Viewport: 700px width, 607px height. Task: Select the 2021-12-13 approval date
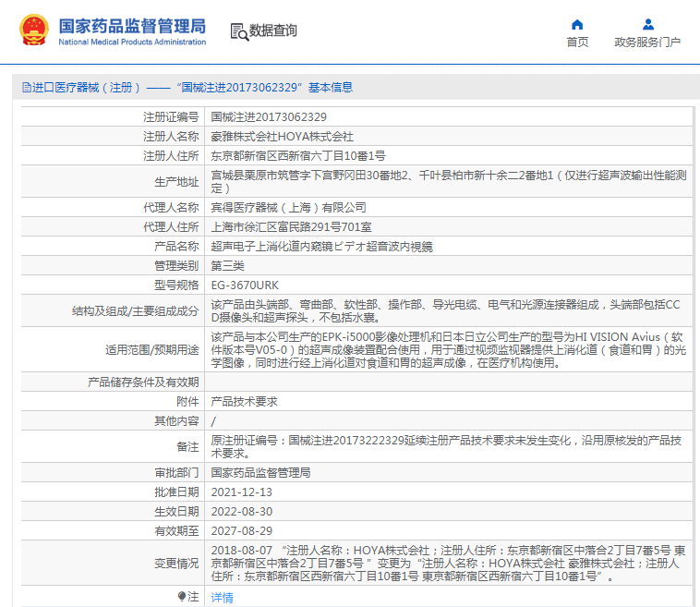[242, 492]
